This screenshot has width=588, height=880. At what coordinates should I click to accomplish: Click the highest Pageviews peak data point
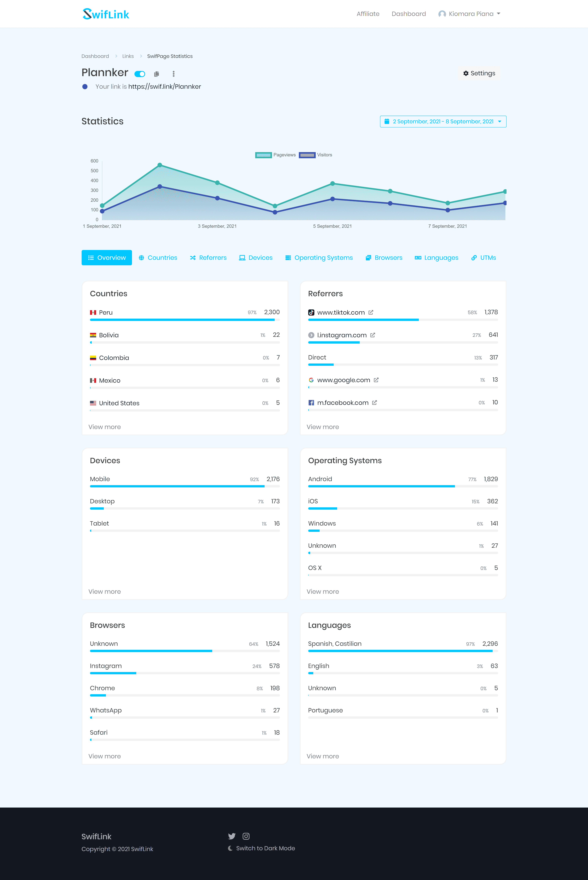click(x=160, y=165)
